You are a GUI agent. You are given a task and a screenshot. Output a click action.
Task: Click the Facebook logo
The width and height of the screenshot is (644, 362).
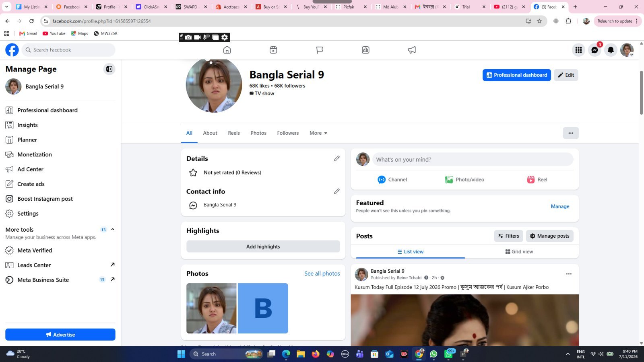(12, 50)
